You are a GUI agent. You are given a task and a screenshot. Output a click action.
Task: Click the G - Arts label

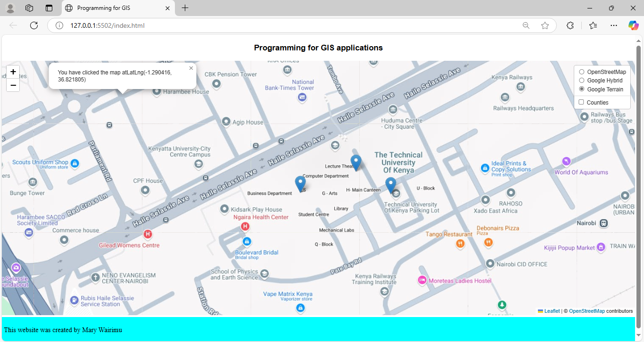(x=330, y=193)
